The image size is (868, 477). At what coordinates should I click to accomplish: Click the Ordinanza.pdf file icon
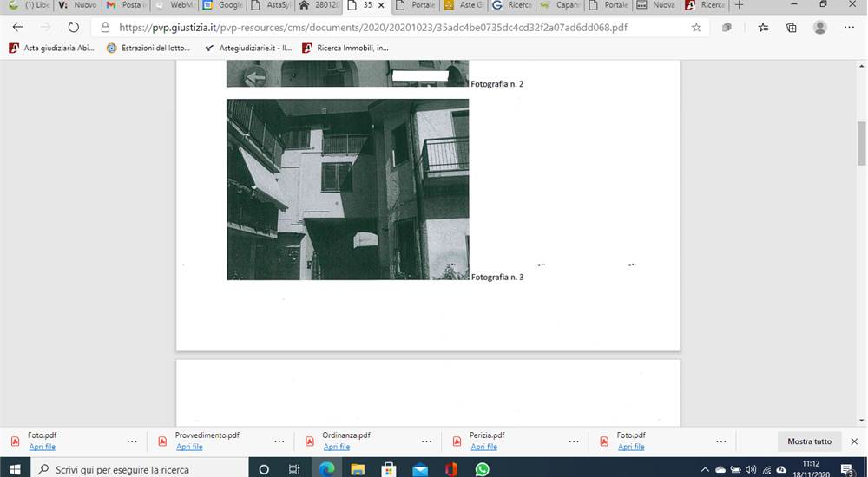[310, 441]
